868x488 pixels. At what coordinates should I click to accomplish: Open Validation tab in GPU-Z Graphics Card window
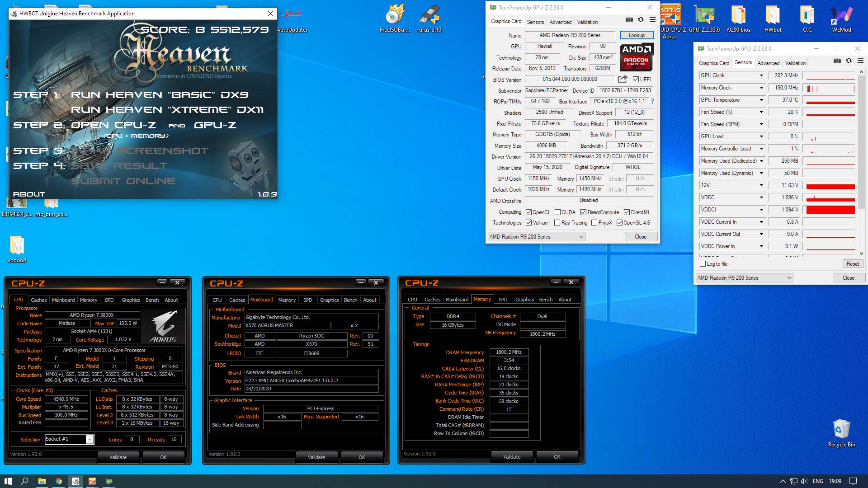[x=587, y=22]
